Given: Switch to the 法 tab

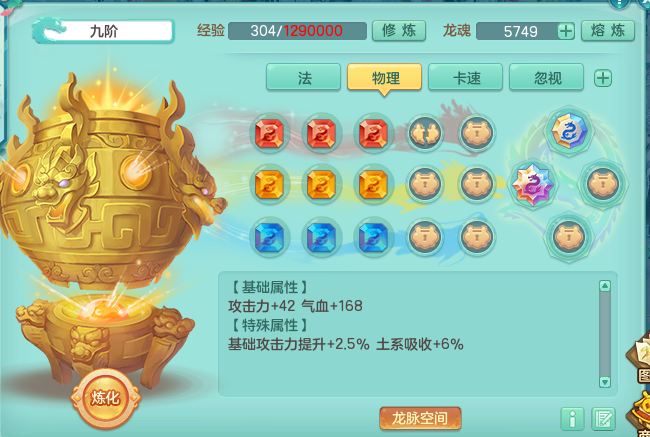Looking at the screenshot, I should coord(303,77).
